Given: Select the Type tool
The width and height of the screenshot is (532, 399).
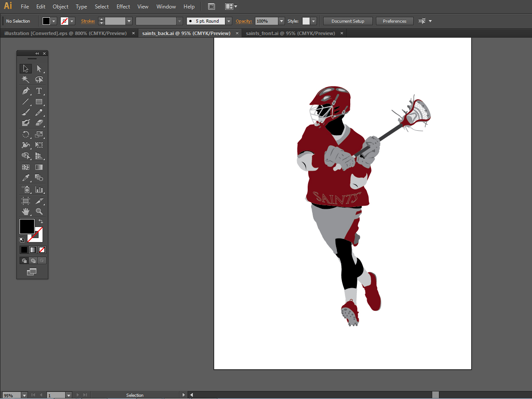Looking at the screenshot, I should (x=39, y=91).
